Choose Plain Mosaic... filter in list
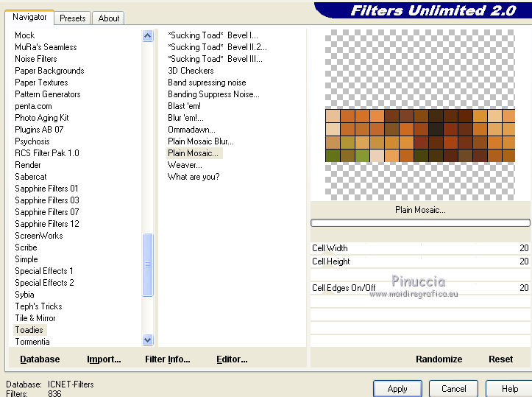 coord(194,153)
